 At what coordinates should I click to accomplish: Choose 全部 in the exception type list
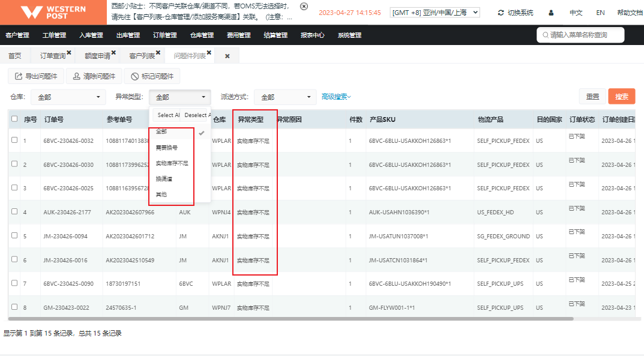pyautogui.click(x=161, y=131)
